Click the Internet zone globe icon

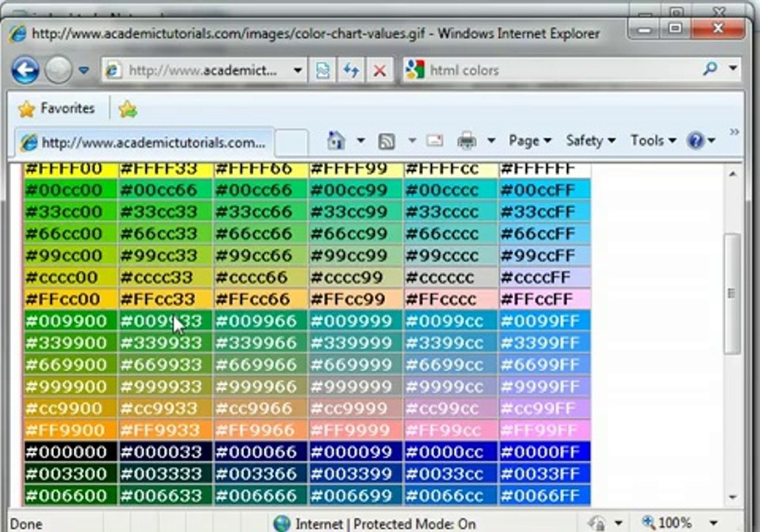point(282,524)
